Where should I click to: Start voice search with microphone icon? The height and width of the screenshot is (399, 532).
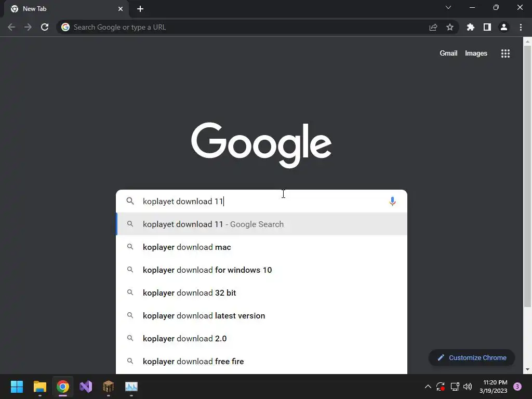coord(392,201)
